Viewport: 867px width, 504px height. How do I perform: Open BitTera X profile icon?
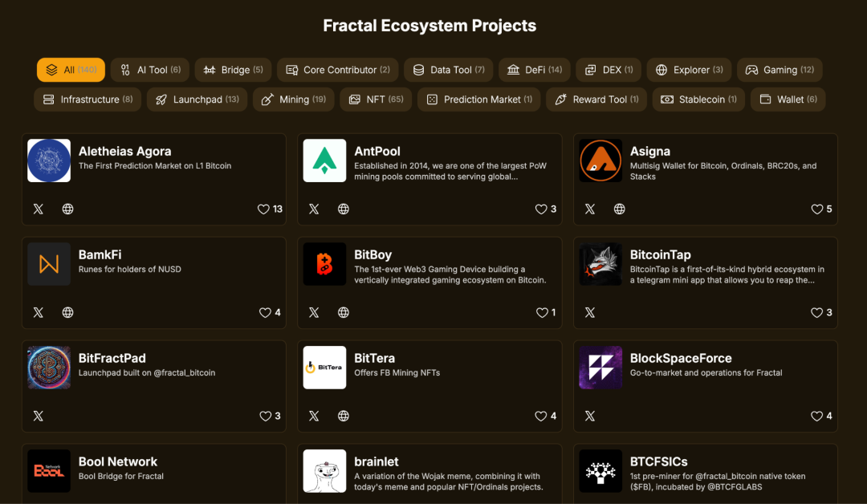click(x=314, y=416)
